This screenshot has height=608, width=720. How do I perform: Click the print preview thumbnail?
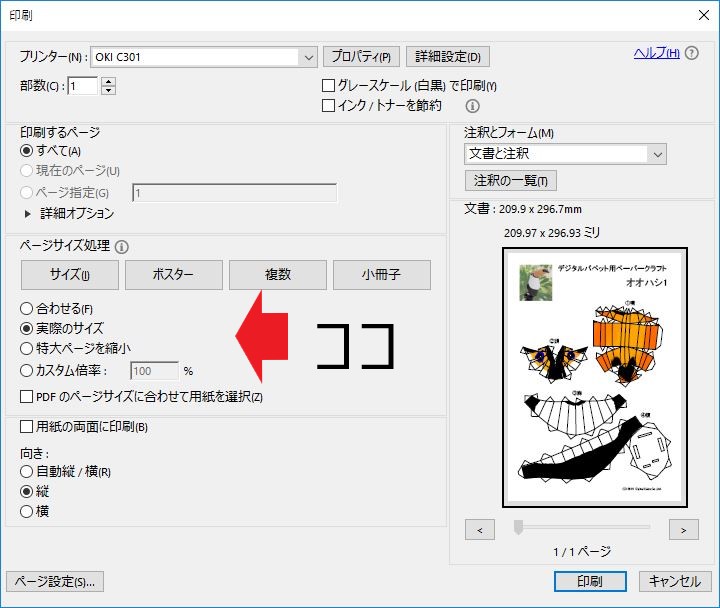(x=595, y=377)
